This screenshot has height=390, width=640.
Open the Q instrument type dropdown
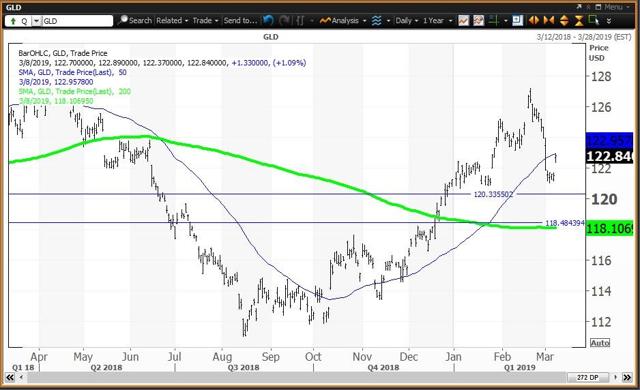[37, 21]
